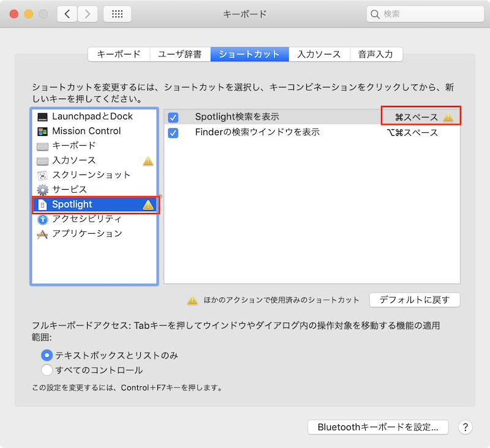Switch to the 入力ソース tab

pyautogui.click(x=319, y=54)
